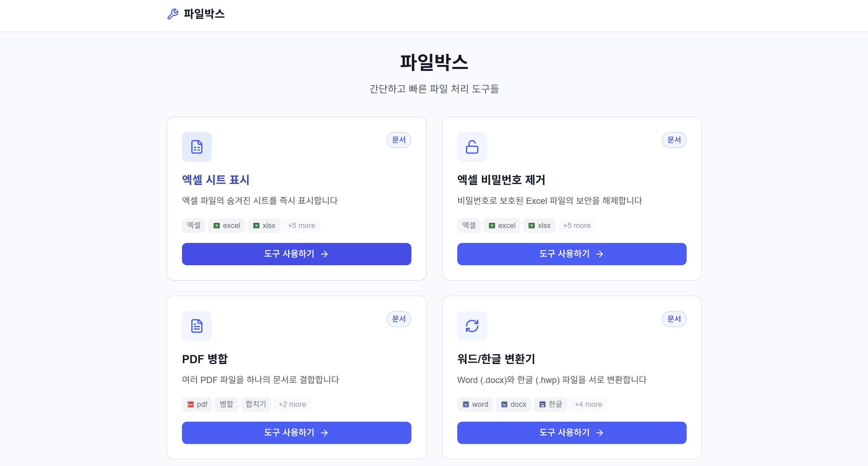Click the wrench logo icon in header
Image resolution: width=868 pixels, height=466 pixels.
pos(173,14)
